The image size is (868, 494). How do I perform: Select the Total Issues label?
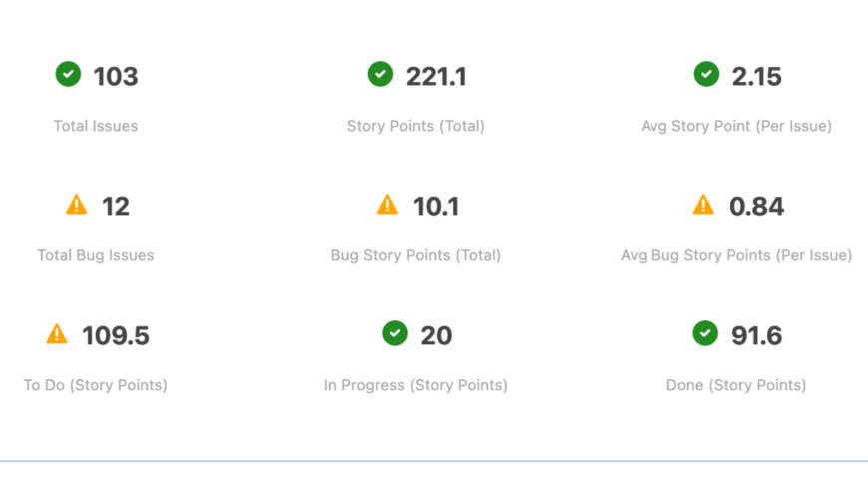point(96,126)
